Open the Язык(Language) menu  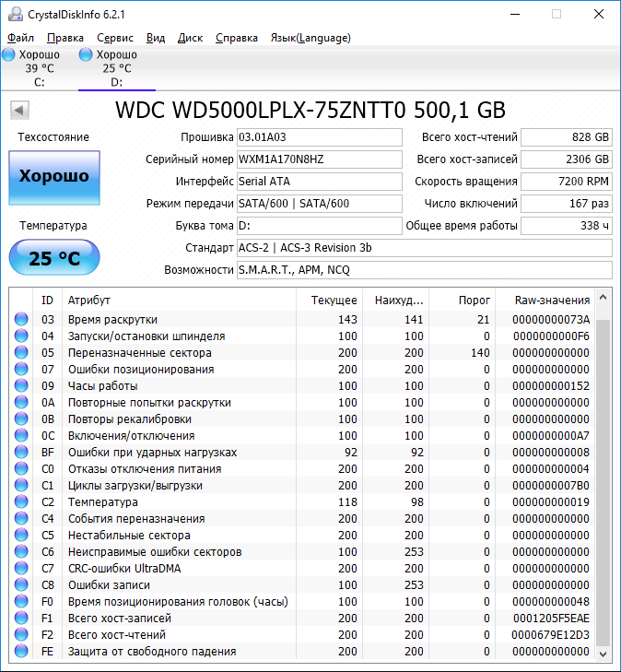[x=310, y=38]
